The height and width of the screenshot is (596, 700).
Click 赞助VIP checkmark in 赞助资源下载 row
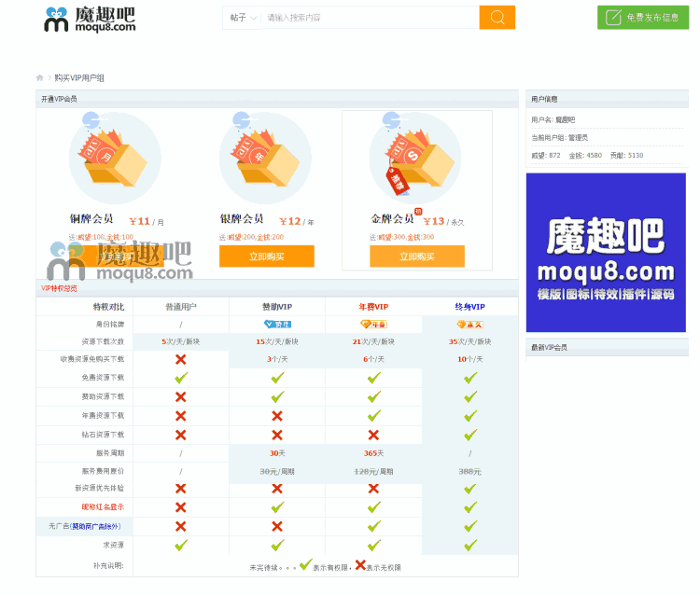coord(277,396)
